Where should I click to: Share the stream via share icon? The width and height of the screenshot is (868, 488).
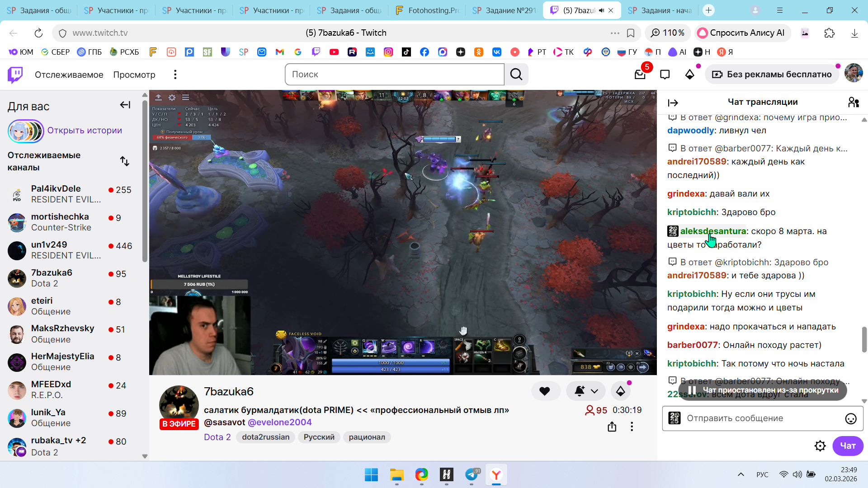[x=612, y=427]
